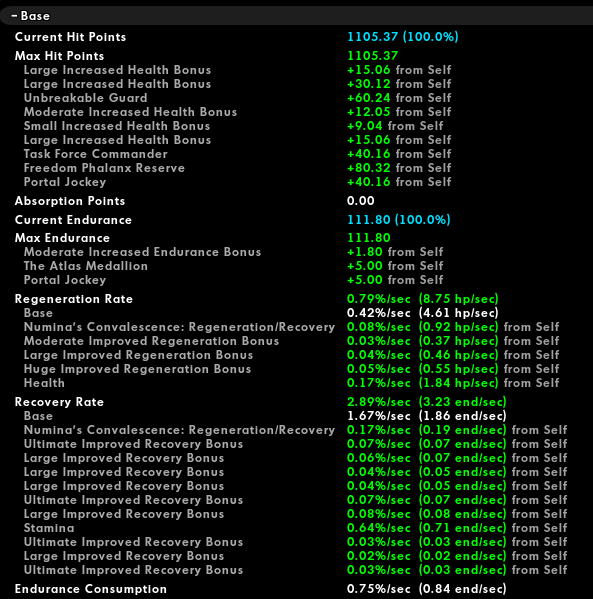Viewport: 593px width, 599px height.
Task: Click the Absorption Points value 0.00
Action: (360, 201)
